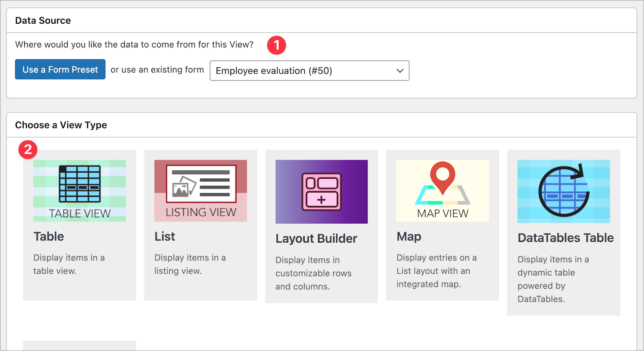Select the Layout Builder title
This screenshot has width=644, height=351.
[x=316, y=238]
